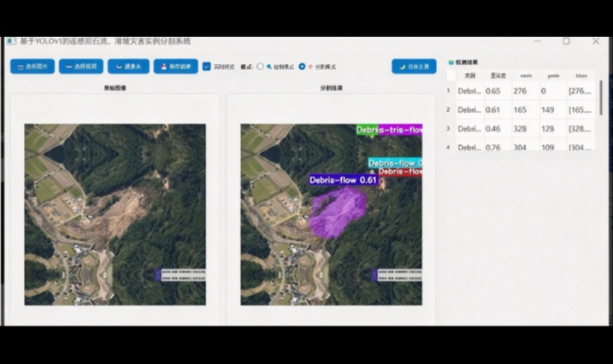
Task: Select row header 1 in results table
Action: tap(449, 91)
